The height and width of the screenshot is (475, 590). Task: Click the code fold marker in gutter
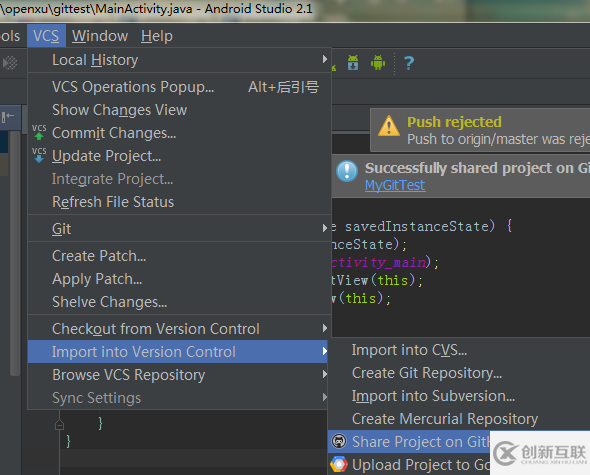point(59,425)
